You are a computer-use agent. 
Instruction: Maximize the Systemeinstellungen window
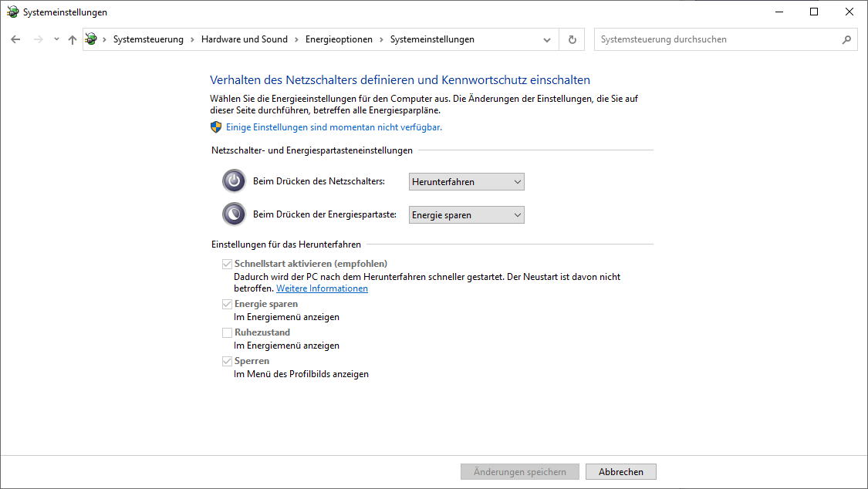point(814,12)
